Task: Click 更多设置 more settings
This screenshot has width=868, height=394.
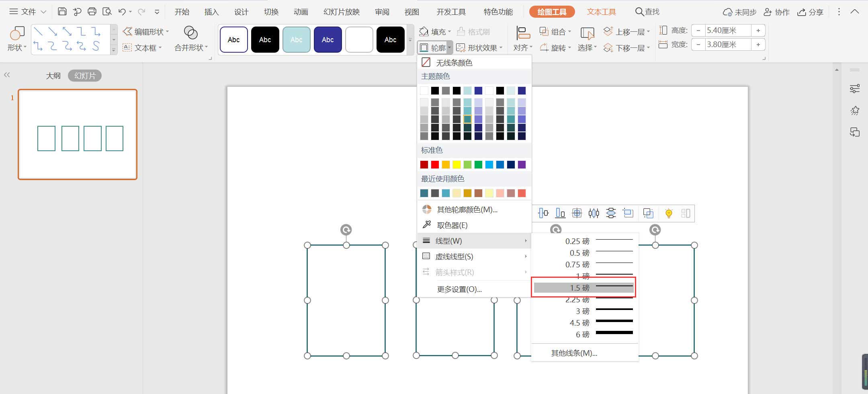Action: 459,289
